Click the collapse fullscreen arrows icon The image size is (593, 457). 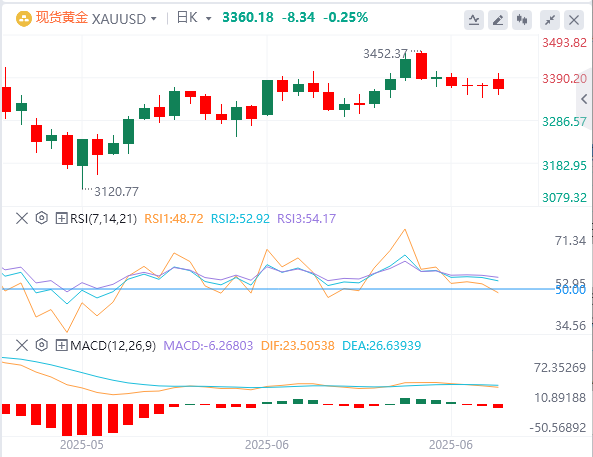tap(550, 20)
